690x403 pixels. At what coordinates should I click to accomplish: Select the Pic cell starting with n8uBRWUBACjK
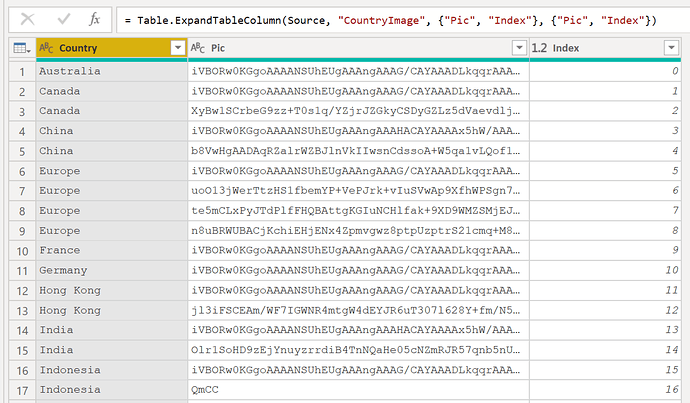(358, 231)
